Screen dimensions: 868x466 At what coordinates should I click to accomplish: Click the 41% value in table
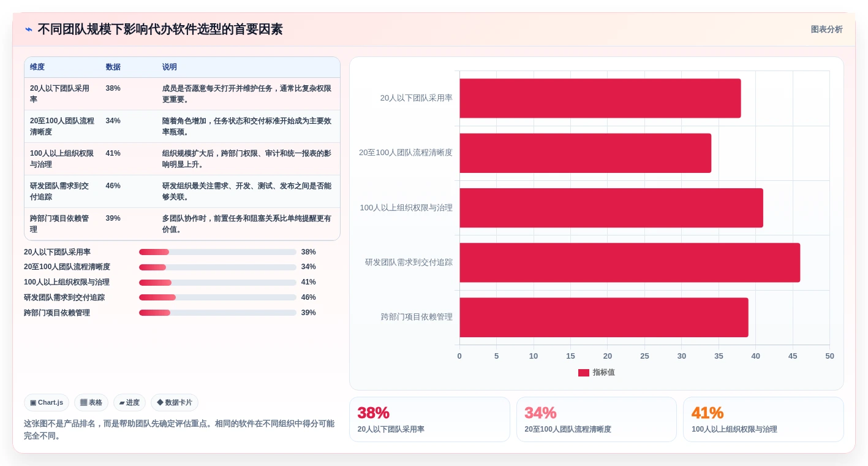coord(113,153)
